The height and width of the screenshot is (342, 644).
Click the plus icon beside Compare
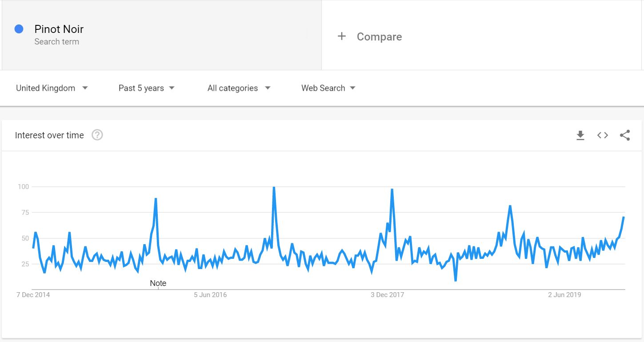pos(341,36)
